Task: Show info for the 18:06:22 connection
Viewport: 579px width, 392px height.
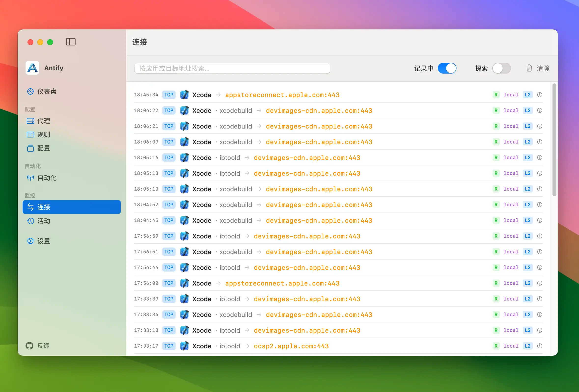Action: click(540, 110)
